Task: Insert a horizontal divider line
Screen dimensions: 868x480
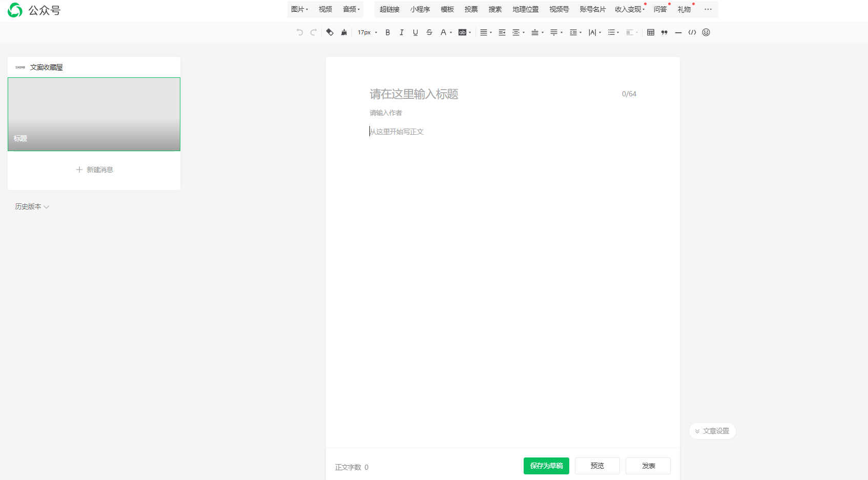Action: click(678, 32)
